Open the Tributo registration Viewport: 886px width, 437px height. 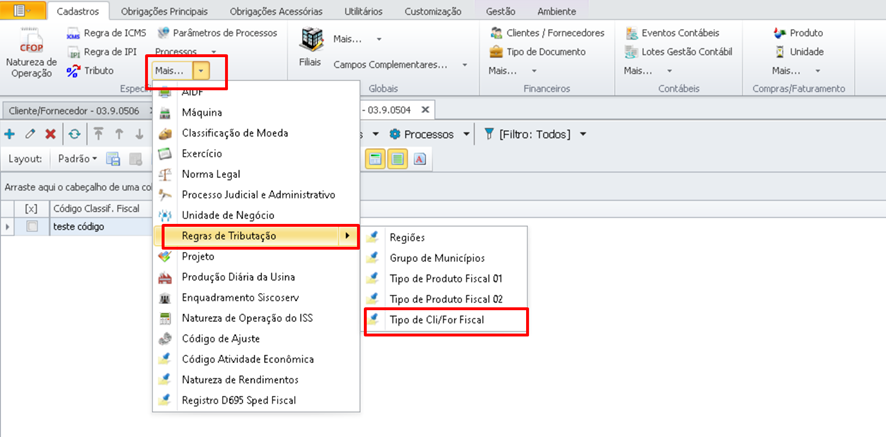(x=90, y=71)
